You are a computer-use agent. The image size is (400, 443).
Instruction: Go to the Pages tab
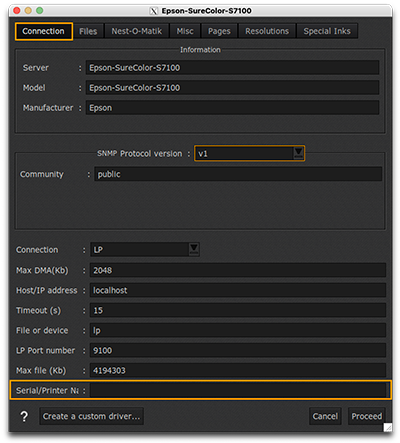(x=219, y=31)
